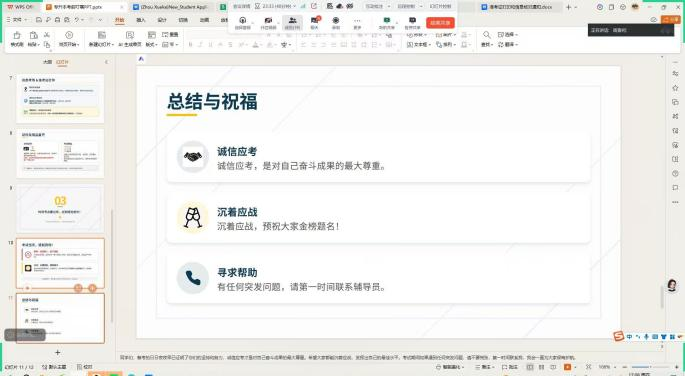
Task: Open members list in meeting bar
Action: click(x=292, y=22)
